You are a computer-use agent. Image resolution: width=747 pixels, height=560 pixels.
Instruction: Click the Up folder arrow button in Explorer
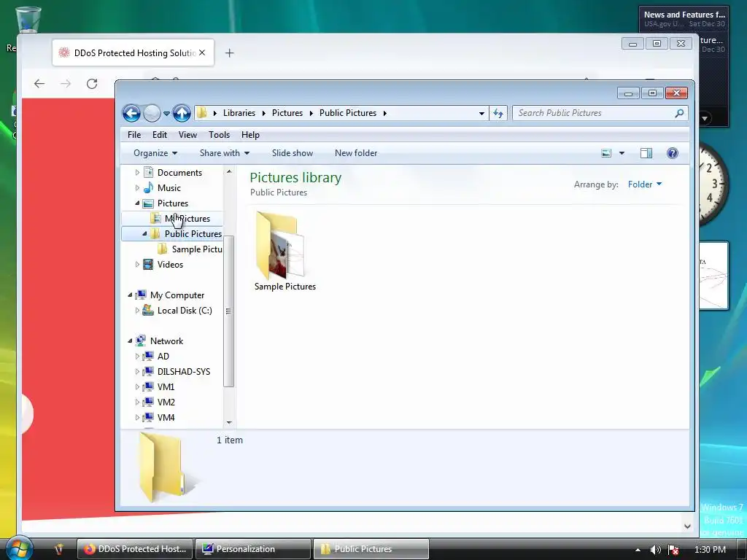pyautogui.click(x=182, y=113)
